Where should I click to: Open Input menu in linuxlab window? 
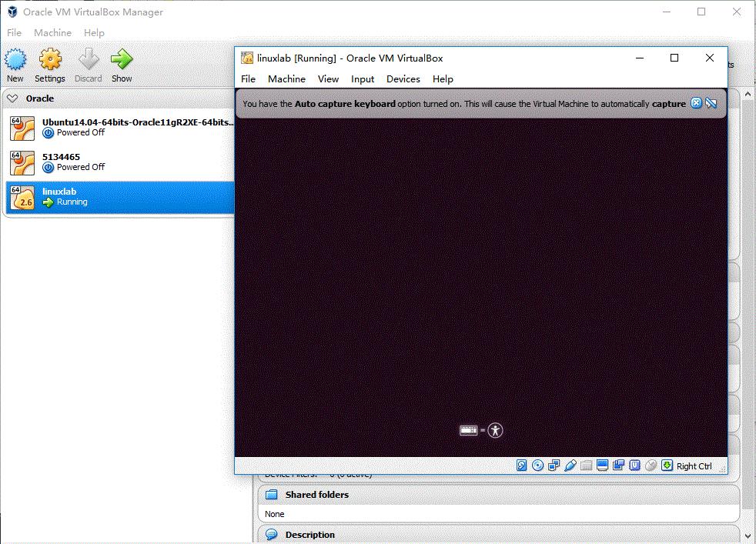click(x=363, y=79)
